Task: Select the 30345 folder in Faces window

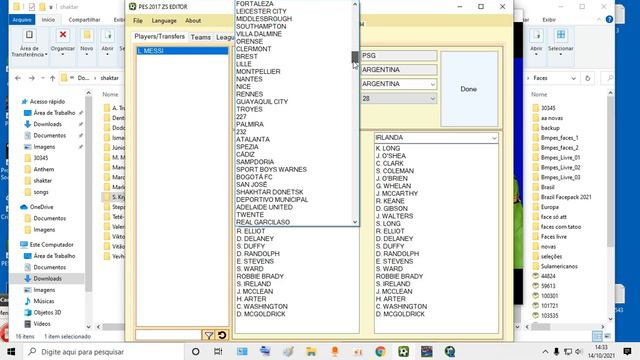Action: click(x=548, y=108)
